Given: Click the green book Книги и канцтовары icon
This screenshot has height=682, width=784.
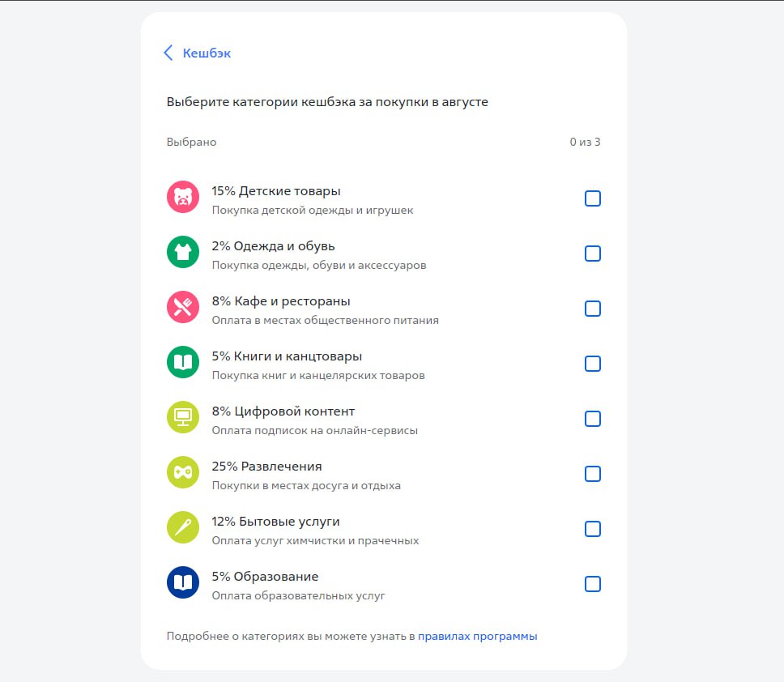Looking at the screenshot, I should pos(183,362).
